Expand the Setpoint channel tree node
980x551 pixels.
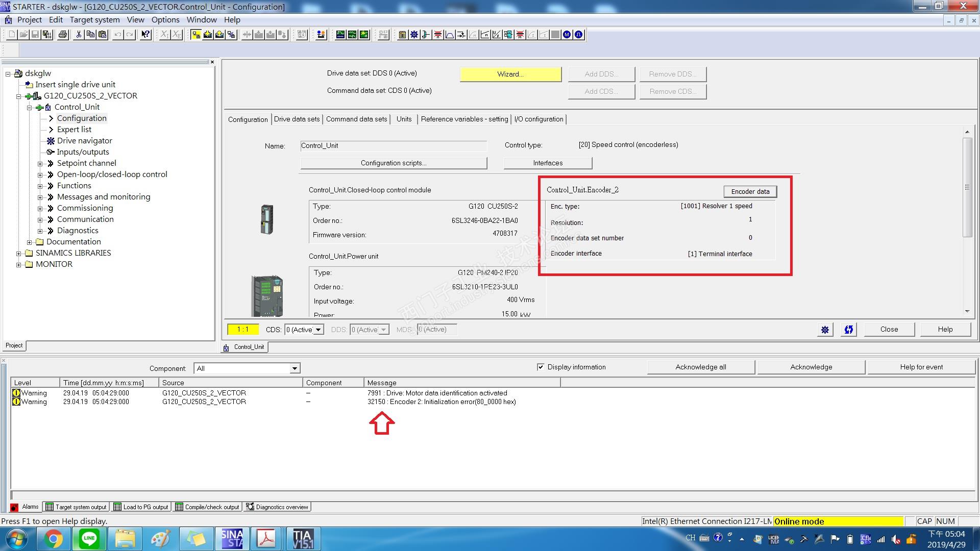tap(40, 164)
